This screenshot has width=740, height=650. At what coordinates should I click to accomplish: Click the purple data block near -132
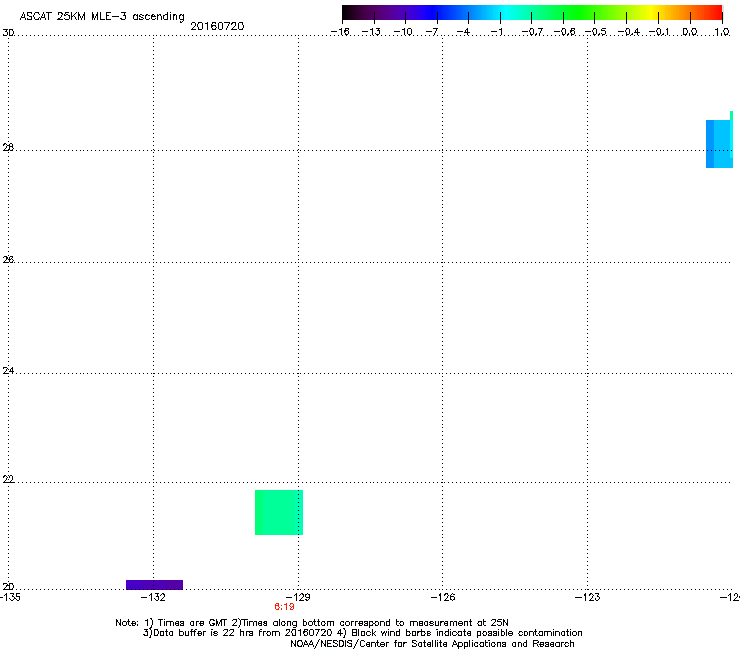154,584
